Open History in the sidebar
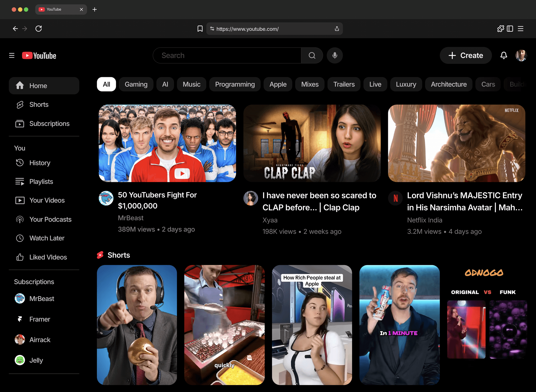The image size is (536, 392). [44, 163]
